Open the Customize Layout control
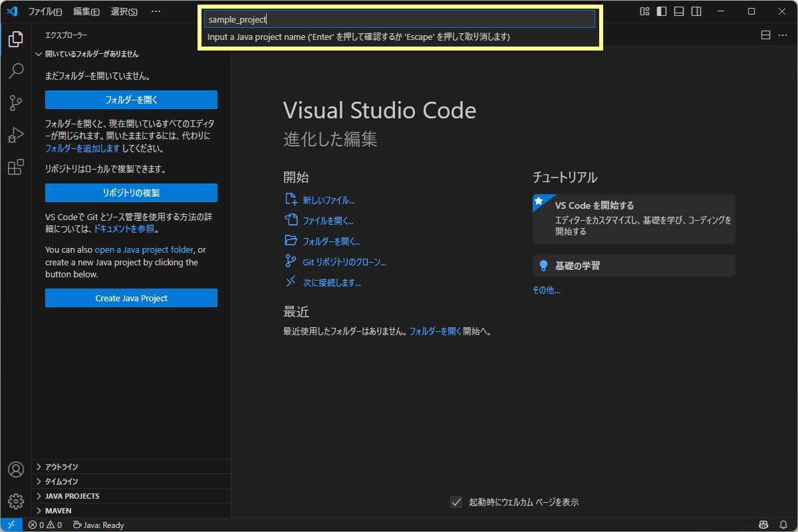This screenshot has height=532, width=798. coord(644,11)
